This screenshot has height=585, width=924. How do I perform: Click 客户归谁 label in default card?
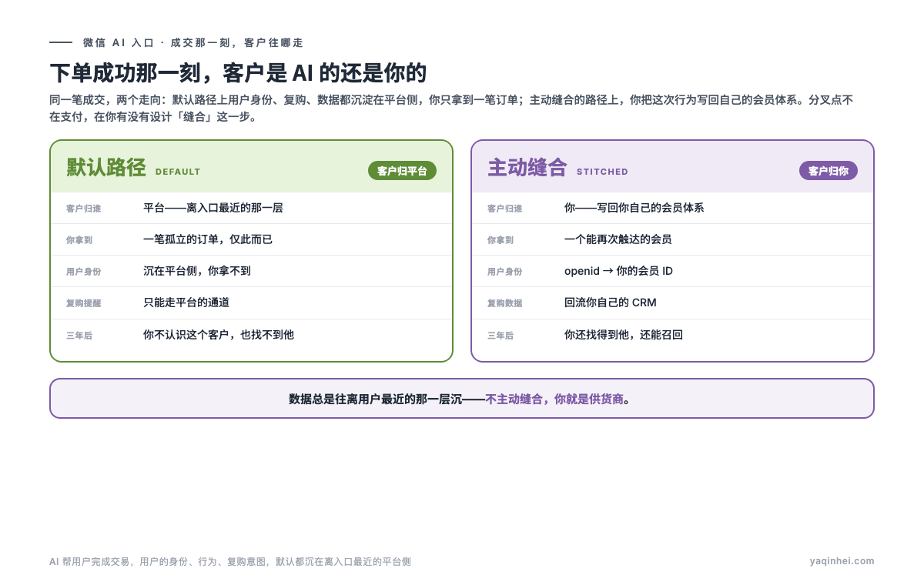83,209
